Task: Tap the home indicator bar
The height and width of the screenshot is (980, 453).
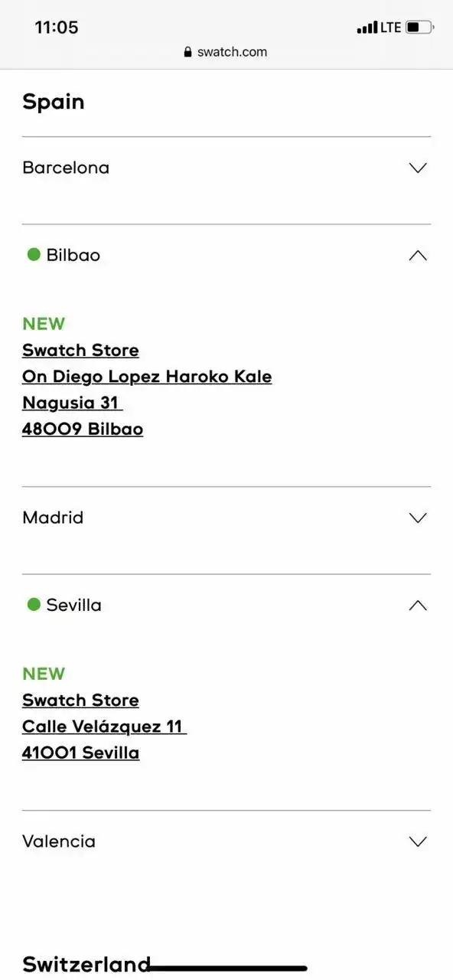Action: click(226, 969)
